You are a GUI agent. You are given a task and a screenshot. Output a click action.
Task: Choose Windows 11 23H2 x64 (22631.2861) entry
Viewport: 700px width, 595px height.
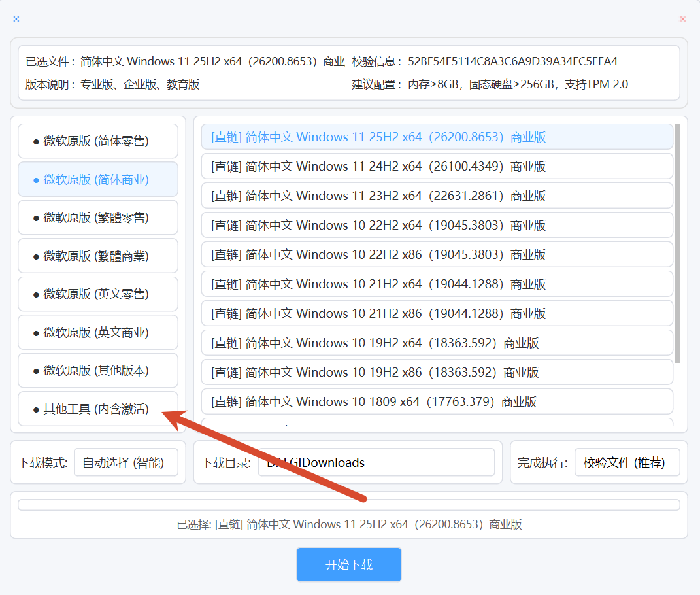437,195
